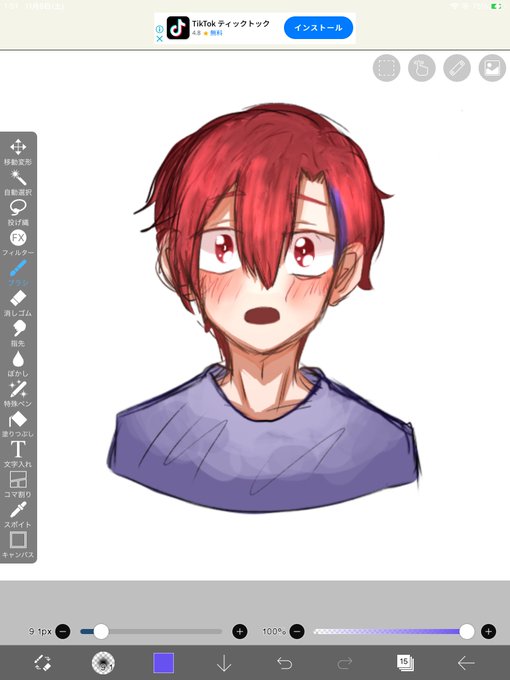Open the material image button
The image size is (510, 680).
tap(492, 68)
